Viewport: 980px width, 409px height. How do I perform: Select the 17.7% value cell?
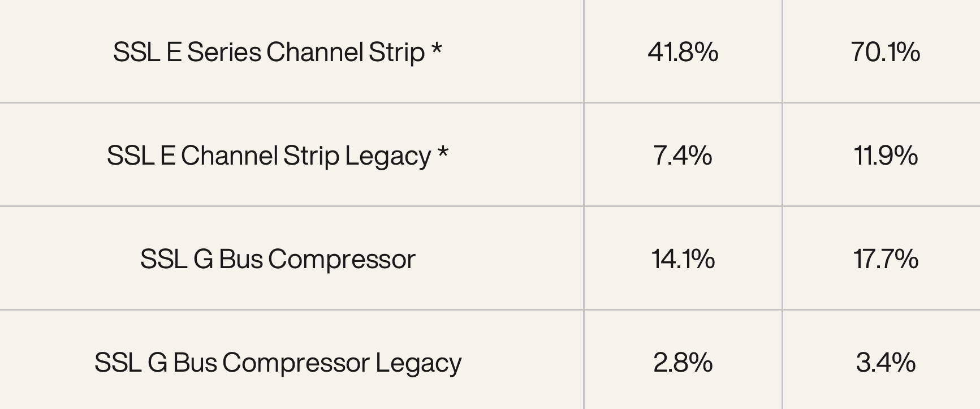[x=885, y=259]
